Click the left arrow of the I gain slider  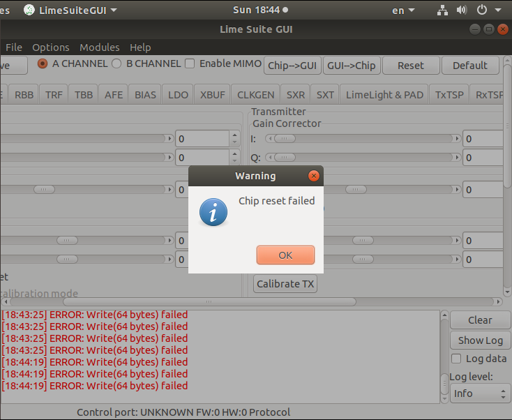click(x=270, y=138)
